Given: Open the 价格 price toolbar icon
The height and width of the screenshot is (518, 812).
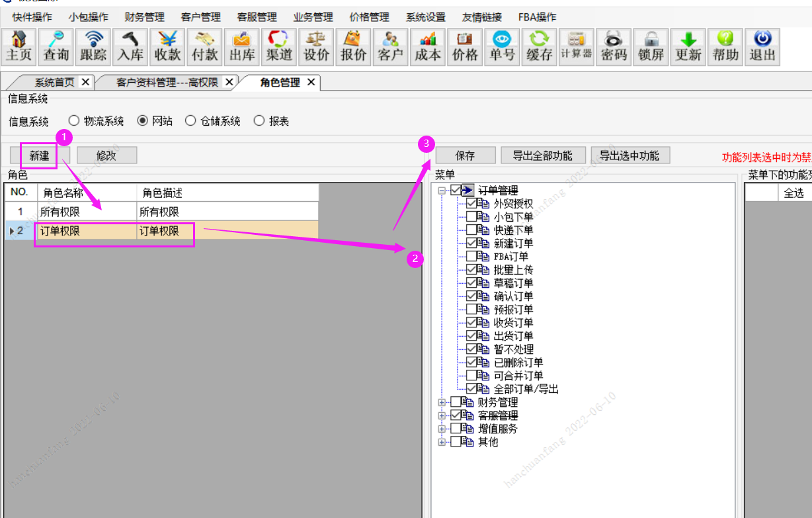Looking at the screenshot, I should (465, 47).
